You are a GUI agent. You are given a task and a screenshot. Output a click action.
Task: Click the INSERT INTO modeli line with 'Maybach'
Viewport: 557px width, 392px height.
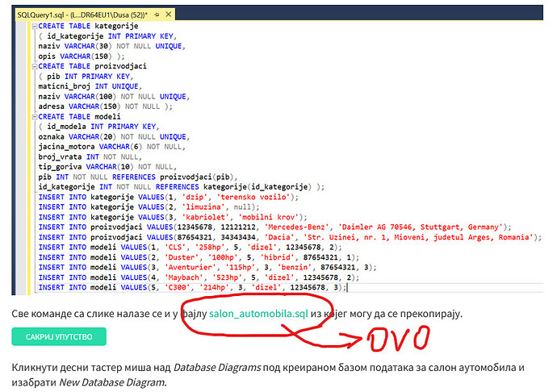pos(199,277)
